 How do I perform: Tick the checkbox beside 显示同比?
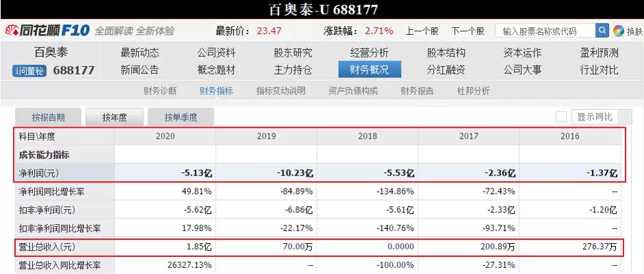(561, 117)
